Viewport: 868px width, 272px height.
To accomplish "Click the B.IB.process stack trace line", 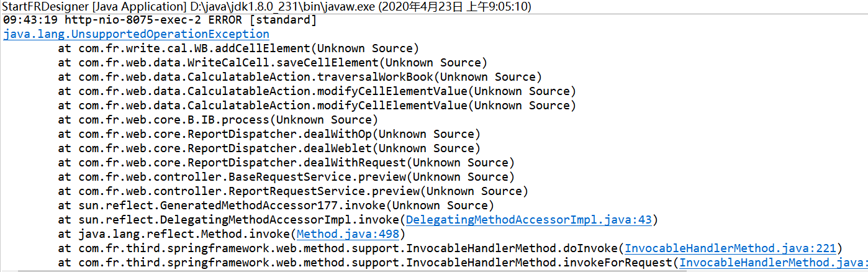I will click(218, 120).
